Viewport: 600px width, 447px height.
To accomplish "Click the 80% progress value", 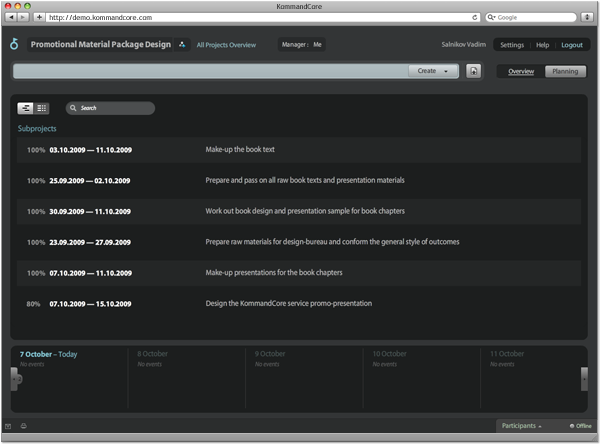I will pyautogui.click(x=33, y=304).
